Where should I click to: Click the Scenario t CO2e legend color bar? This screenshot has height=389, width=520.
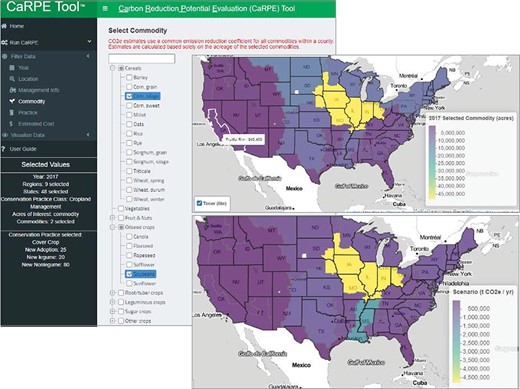(x=456, y=341)
